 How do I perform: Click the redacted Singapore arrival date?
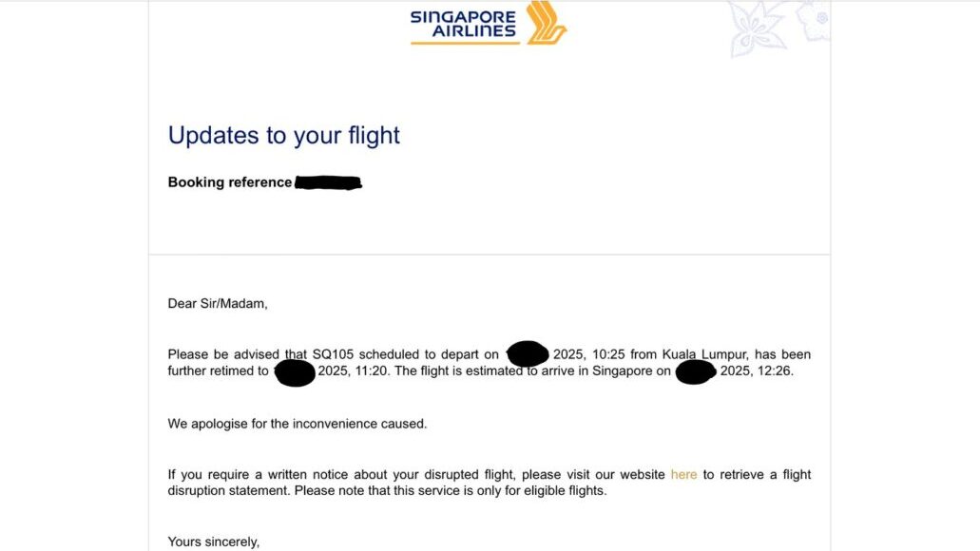click(696, 371)
